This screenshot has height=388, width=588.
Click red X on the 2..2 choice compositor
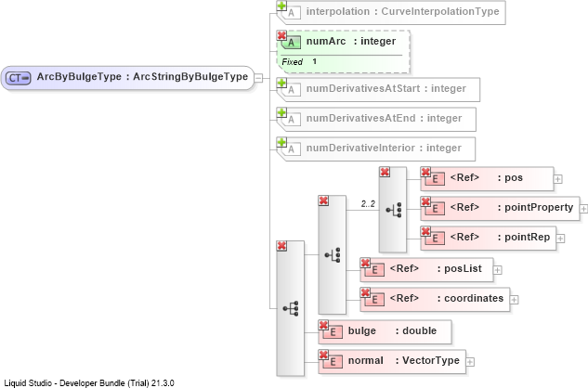point(385,172)
